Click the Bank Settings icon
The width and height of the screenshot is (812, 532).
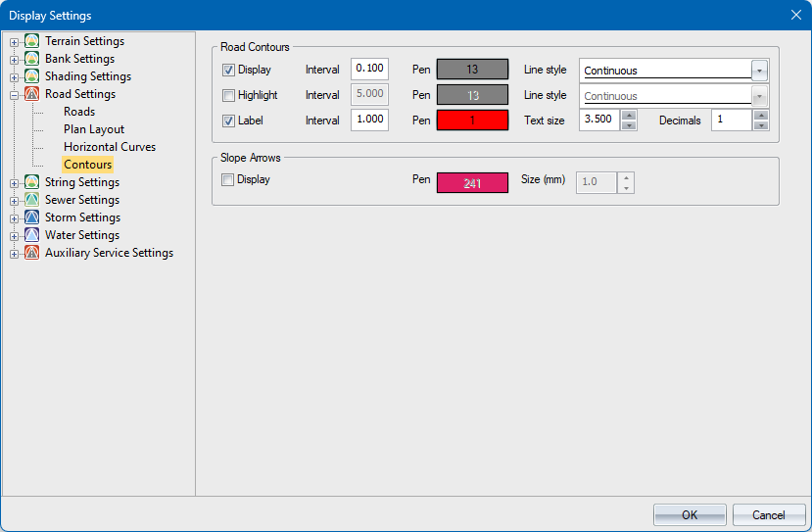31,59
